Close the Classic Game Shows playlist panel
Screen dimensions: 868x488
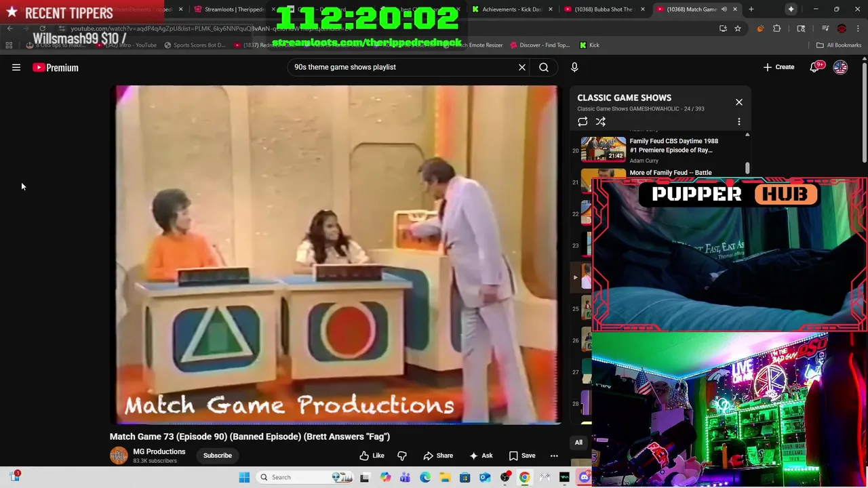[x=739, y=102]
